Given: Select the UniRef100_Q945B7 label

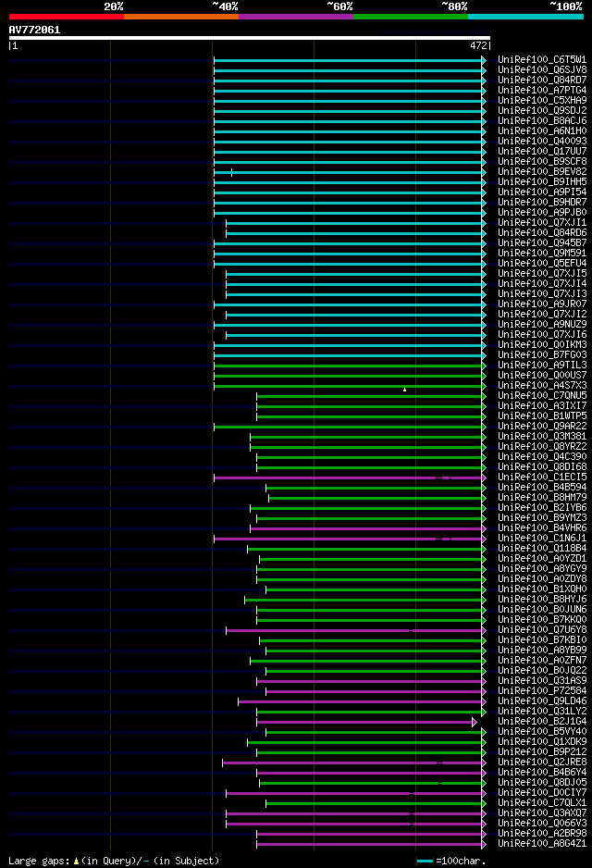Looking at the screenshot, I should pyautogui.click(x=542, y=242).
